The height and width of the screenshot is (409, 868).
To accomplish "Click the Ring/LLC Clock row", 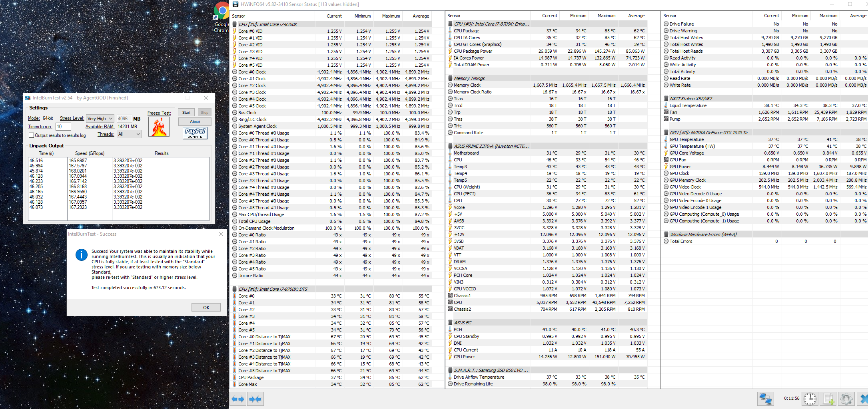I will pos(331,119).
